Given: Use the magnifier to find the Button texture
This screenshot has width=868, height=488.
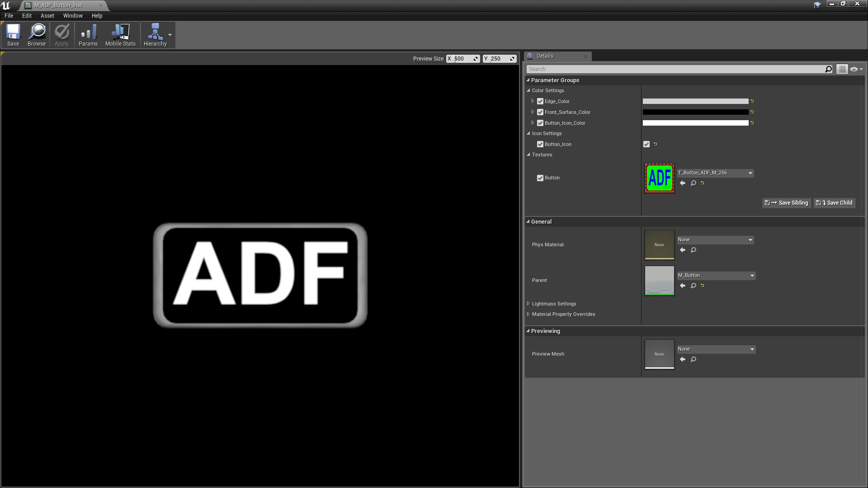Looking at the screenshot, I should coord(693,183).
